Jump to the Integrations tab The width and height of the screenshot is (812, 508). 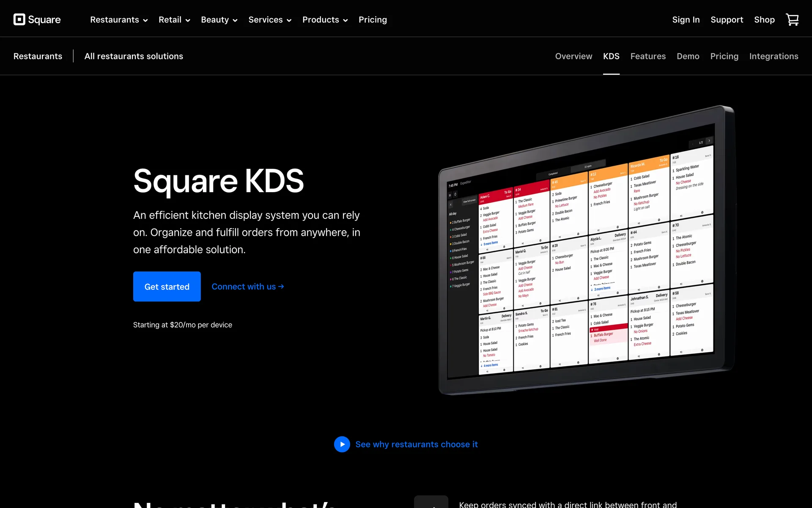pyautogui.click(x=773, y=56)
